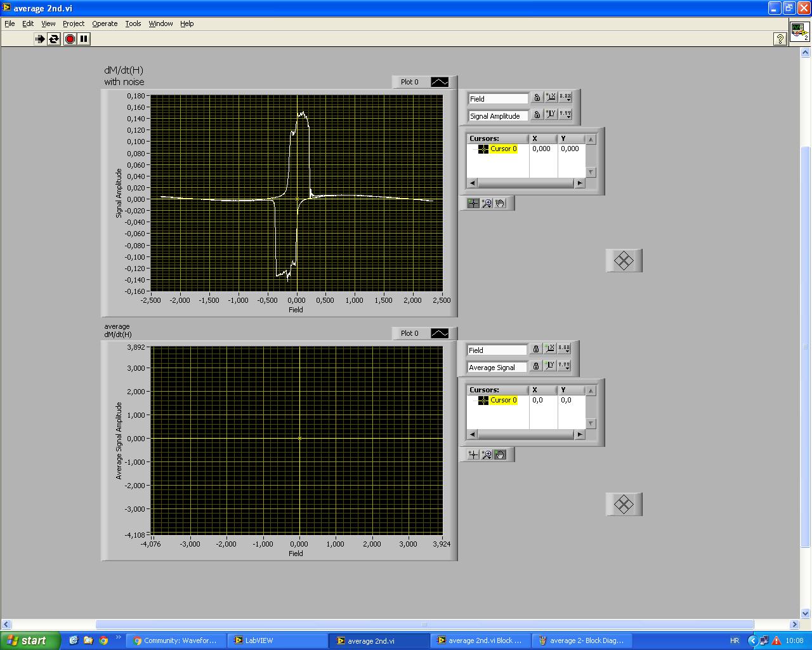Click the Abort Execution stop button
Viewport: 812px width, 650px height.
(70, 39)
